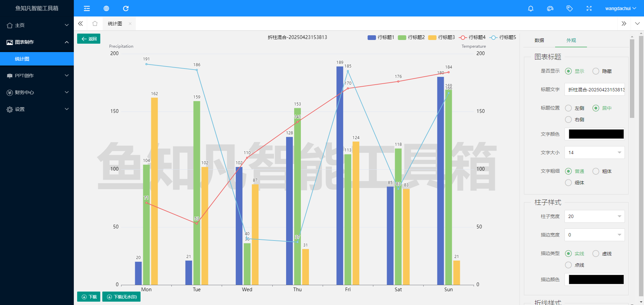Image resolution: width=644 pixels, height=305 pixels.
Task: Click the settings panel vertical scrollbar
Action: (x=632, y=79)
